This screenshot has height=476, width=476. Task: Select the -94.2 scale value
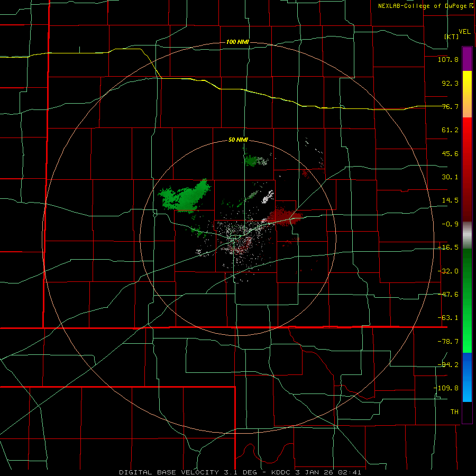pyautogui.click(x=448, y=364)
